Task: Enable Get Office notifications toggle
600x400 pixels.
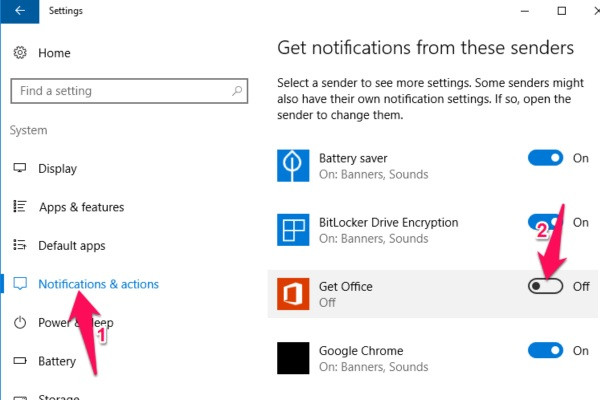Action: [545, 286]
